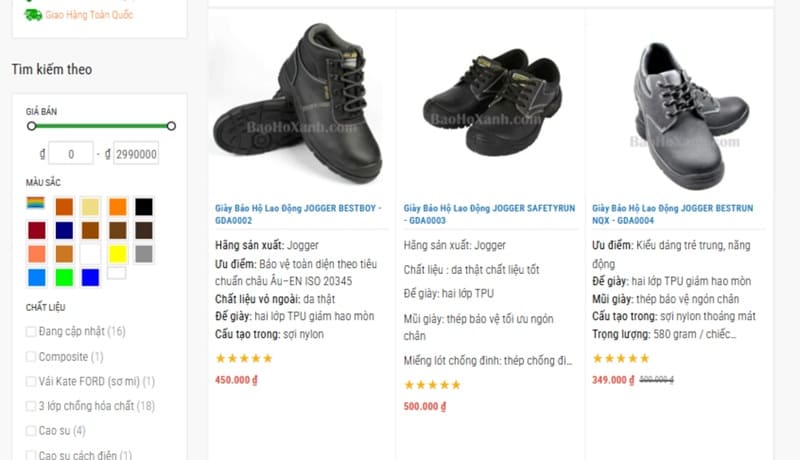Check the "Đang cập nhật" material checkbox
This screenshot has height=460, width=800.
(x=31, y=331)
